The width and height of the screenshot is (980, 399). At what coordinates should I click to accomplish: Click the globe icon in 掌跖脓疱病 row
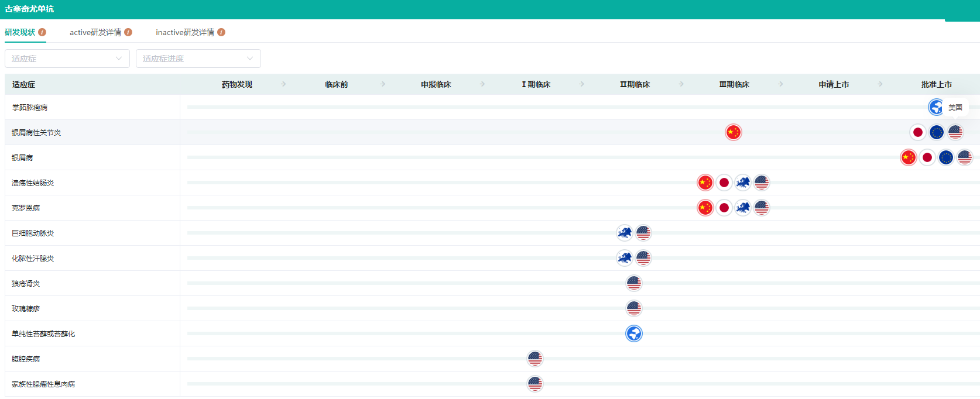936,107
